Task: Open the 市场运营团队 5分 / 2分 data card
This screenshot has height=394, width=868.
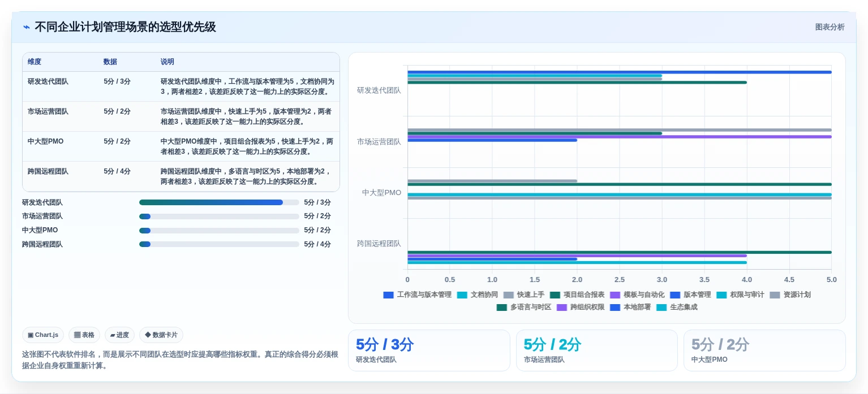Action: [597, 350]
